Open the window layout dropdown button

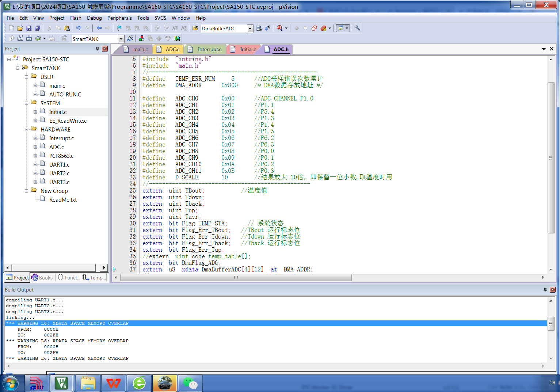(x=347, y=28)
